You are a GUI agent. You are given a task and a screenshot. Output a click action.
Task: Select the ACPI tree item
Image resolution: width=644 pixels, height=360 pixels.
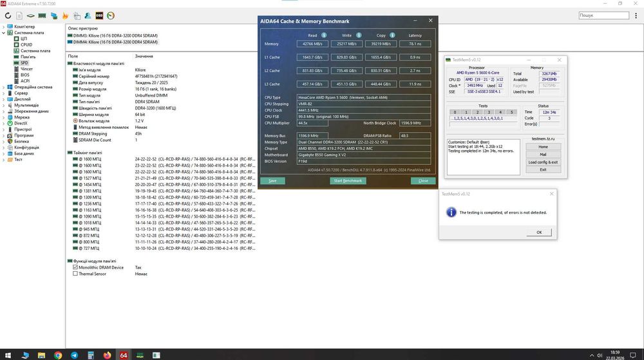(x=24, y=81)
